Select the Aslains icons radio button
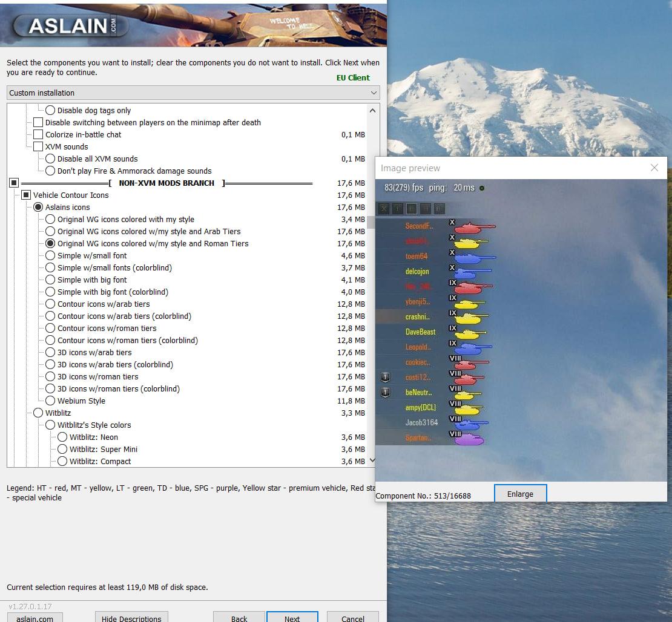The width and height of the screenshot is (672, 622). 38,207
